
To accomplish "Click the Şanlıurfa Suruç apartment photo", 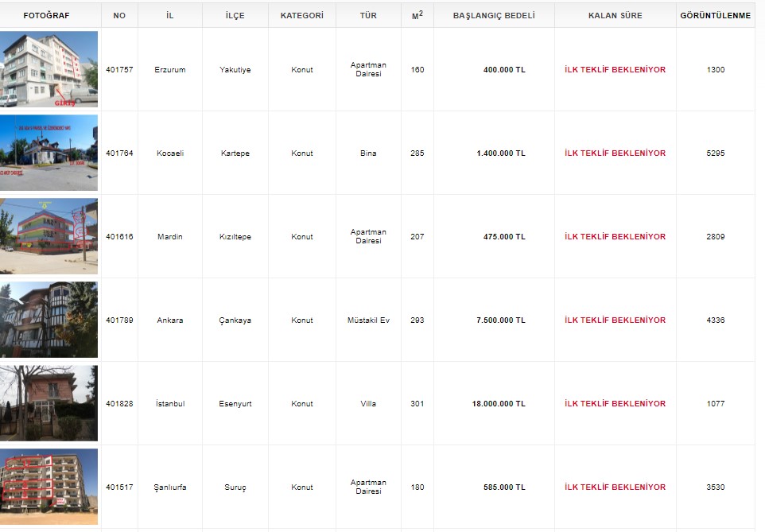I will pos(49,487).
